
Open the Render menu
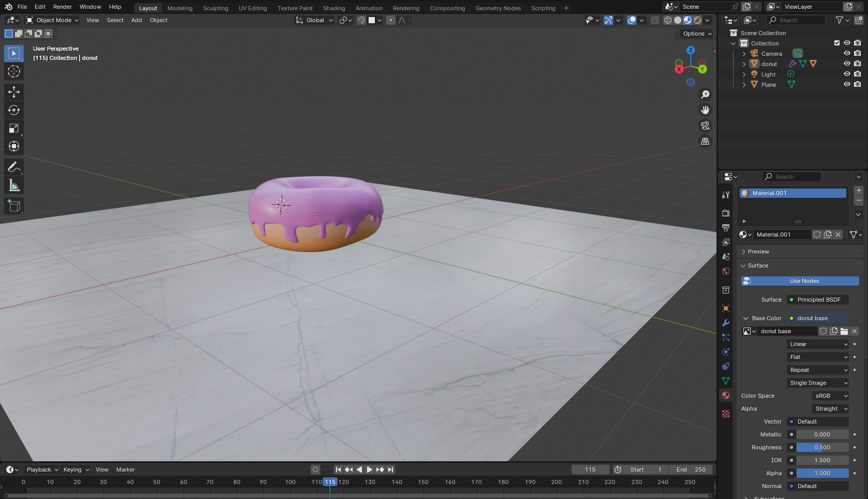(63, 7)
